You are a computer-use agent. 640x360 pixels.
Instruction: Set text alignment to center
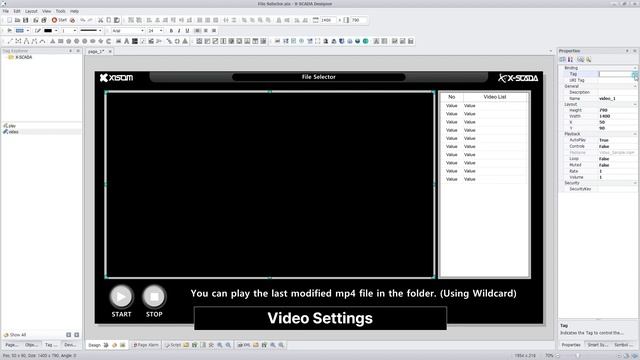coord(206,31)
